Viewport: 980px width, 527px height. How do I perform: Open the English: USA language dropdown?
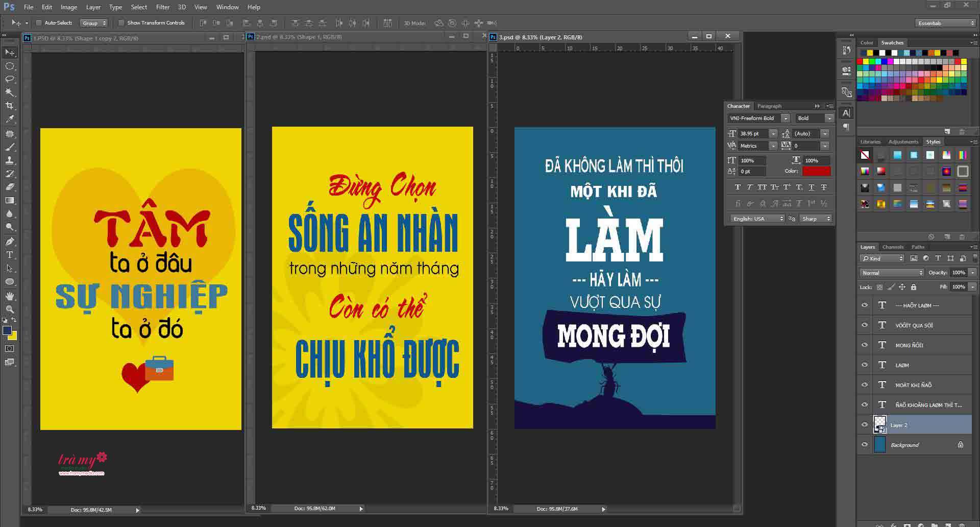757,219
